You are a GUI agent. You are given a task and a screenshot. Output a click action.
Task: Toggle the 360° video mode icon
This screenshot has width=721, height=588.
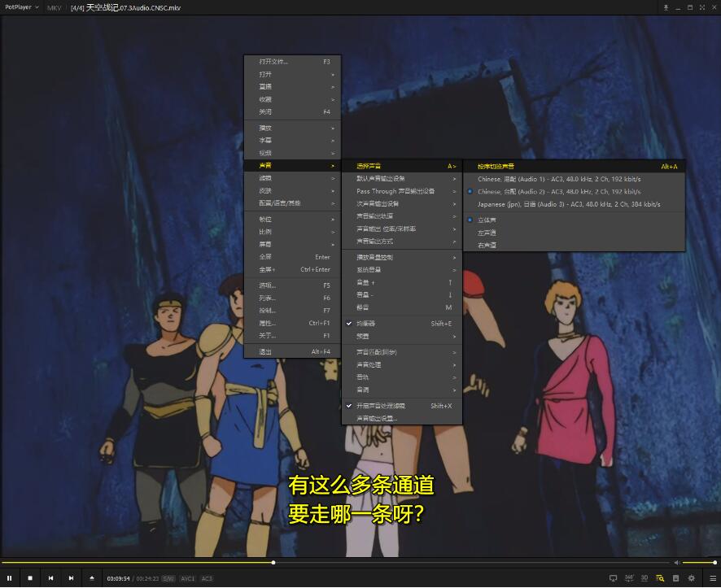[x=629, y=578]
